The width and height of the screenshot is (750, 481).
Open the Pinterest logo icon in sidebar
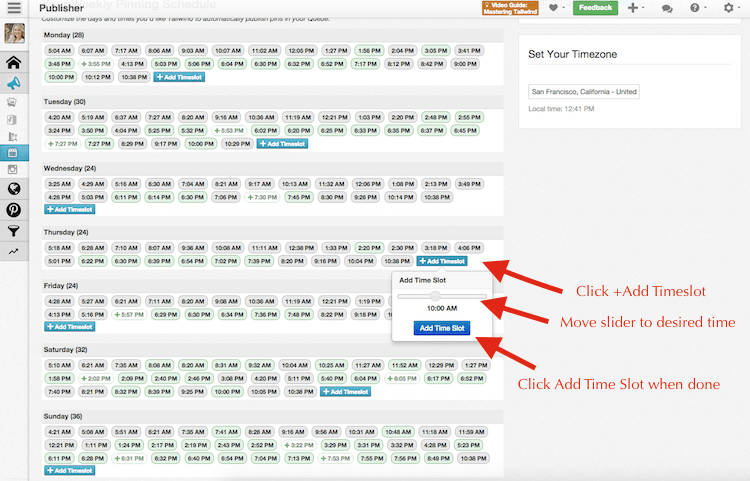[14, 210]
